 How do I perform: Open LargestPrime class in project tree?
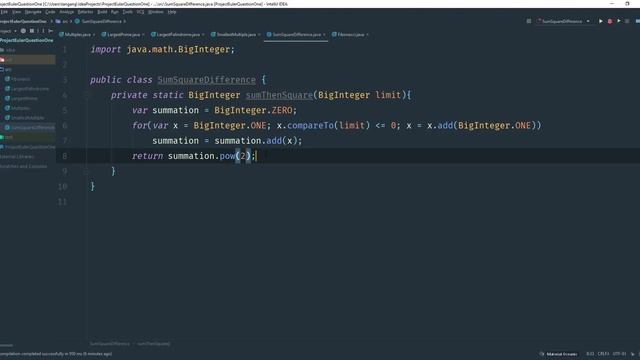pos(21,99)
